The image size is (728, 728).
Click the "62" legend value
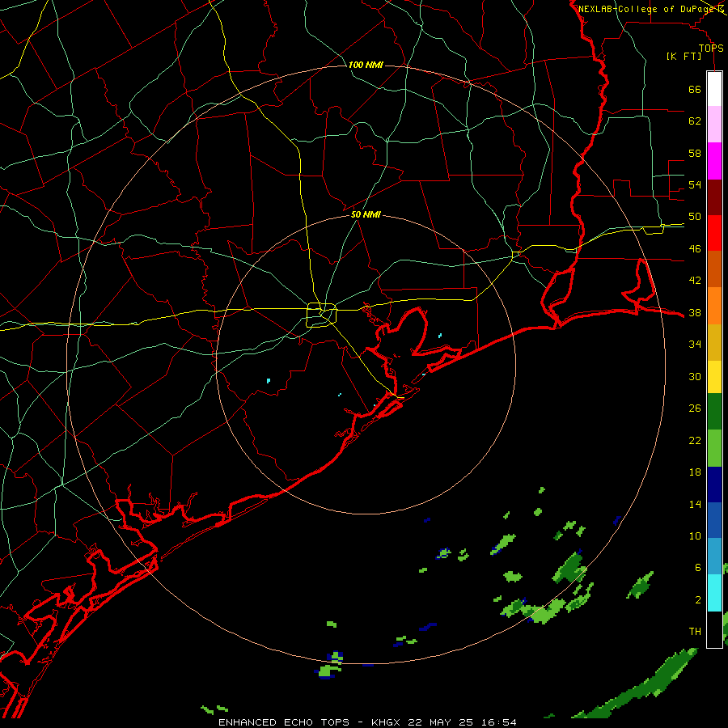[695, 121]
